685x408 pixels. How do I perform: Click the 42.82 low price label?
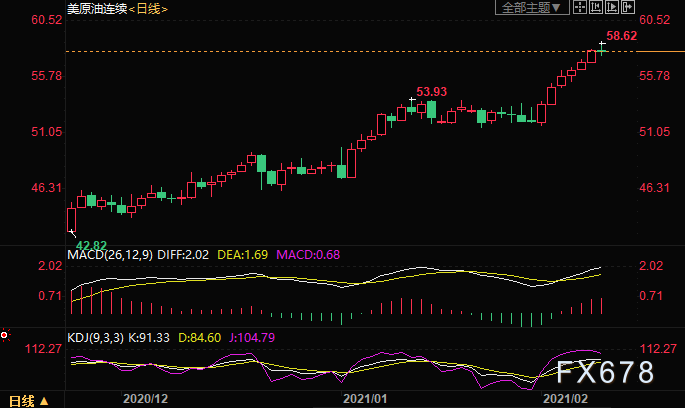[x=91, y=245]
